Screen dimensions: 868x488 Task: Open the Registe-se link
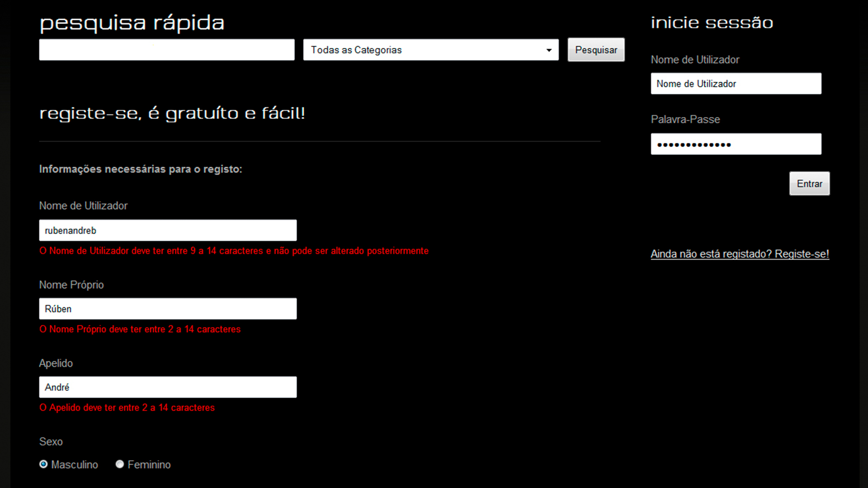pos(740,254)
